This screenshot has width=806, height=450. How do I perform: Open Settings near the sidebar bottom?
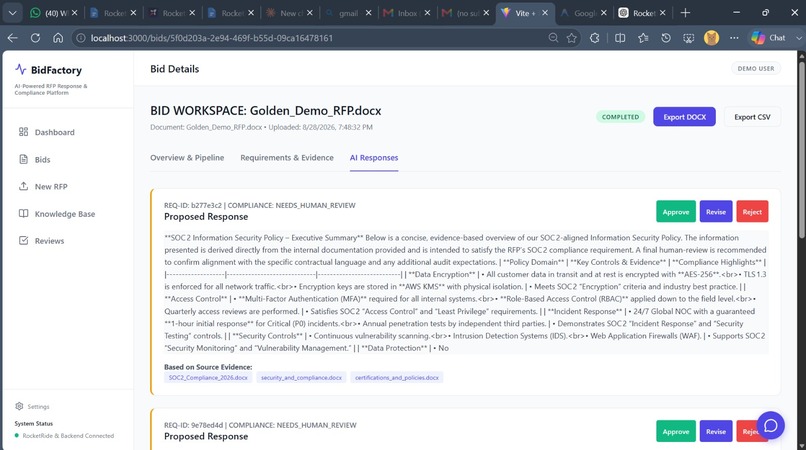[x=32, y=406]
